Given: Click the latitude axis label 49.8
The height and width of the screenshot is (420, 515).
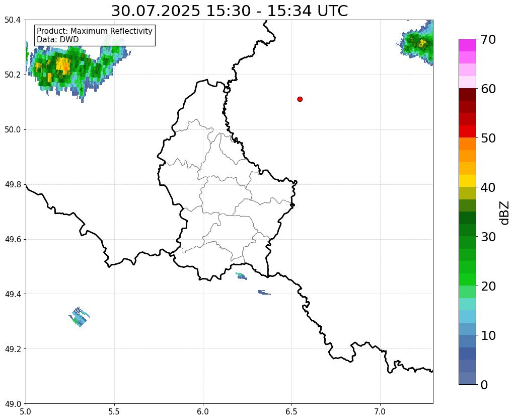Looking at the screenshot, I should (x=13, y=185).
